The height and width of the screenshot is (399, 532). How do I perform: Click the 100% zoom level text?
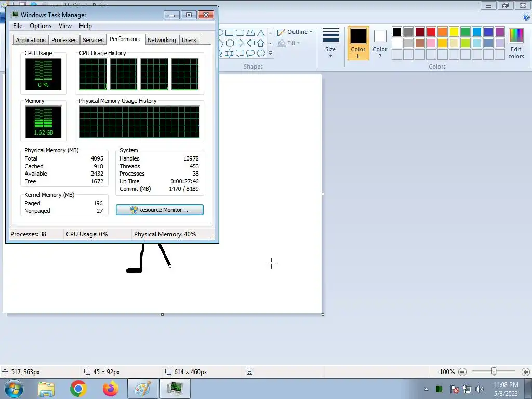click(x=447, y=372)
